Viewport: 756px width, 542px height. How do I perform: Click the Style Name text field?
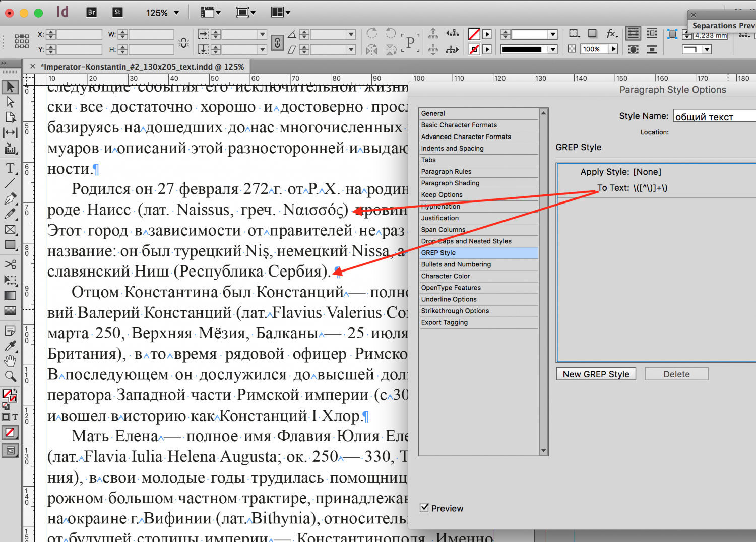click(x=715, y=116)
